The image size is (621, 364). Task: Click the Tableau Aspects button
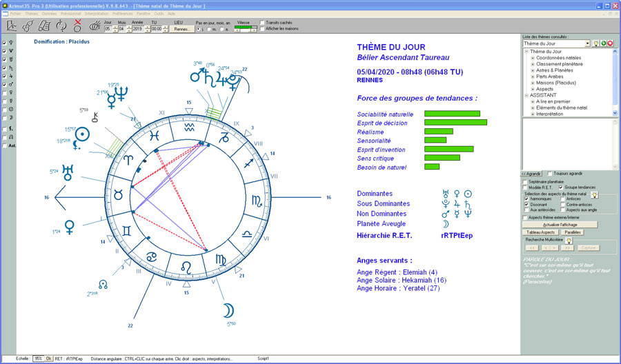(541, 232)
